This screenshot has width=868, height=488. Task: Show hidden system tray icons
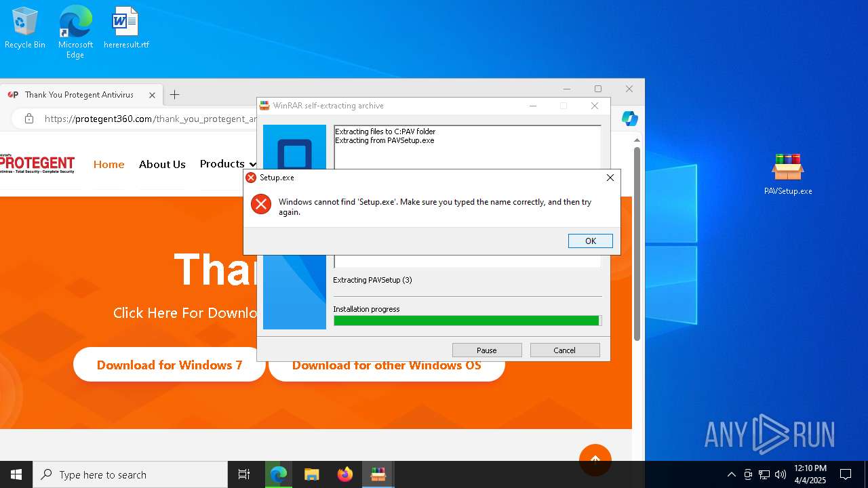[x=731, y=474]
